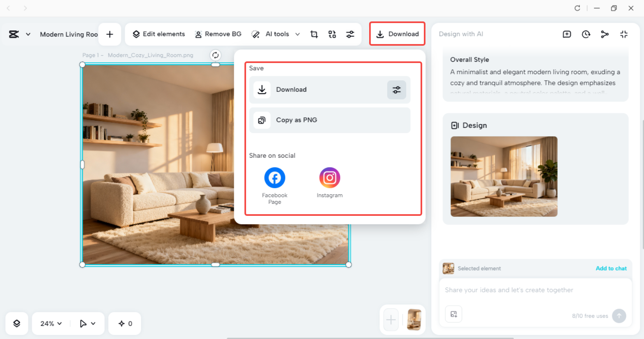Image resolution: width=644 pixels, height=339 pixels.
Task: Collapse the Design with AI panel
Action: tap(624, 34)
